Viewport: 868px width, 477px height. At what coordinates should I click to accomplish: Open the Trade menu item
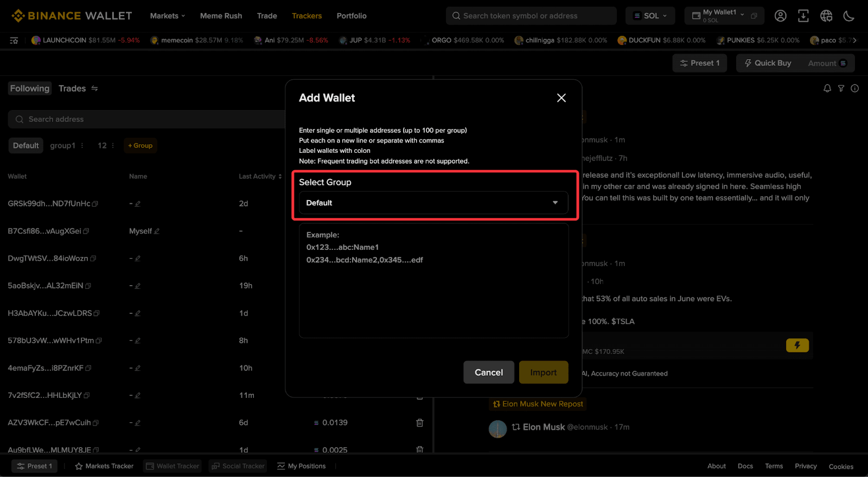[267, 16]
